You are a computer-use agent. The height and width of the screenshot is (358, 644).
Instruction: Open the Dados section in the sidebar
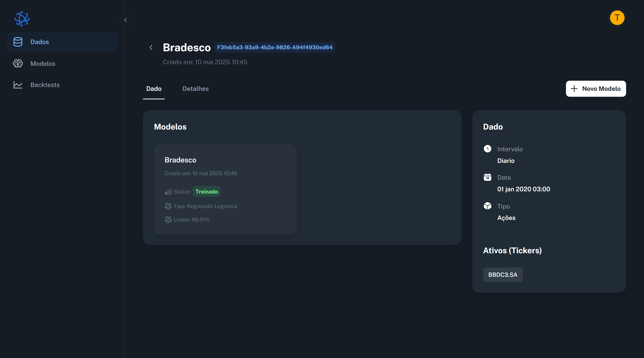coord(62,42)
